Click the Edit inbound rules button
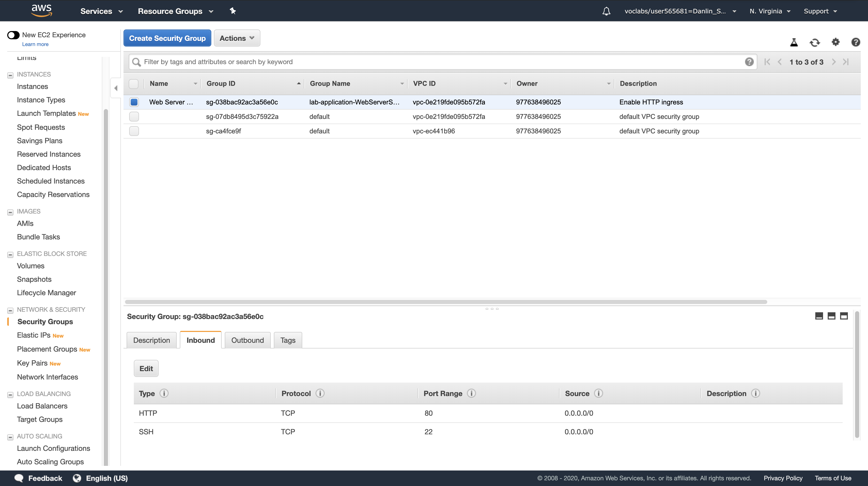The height and width of the screenshot is (486, 868). [146, 368]
